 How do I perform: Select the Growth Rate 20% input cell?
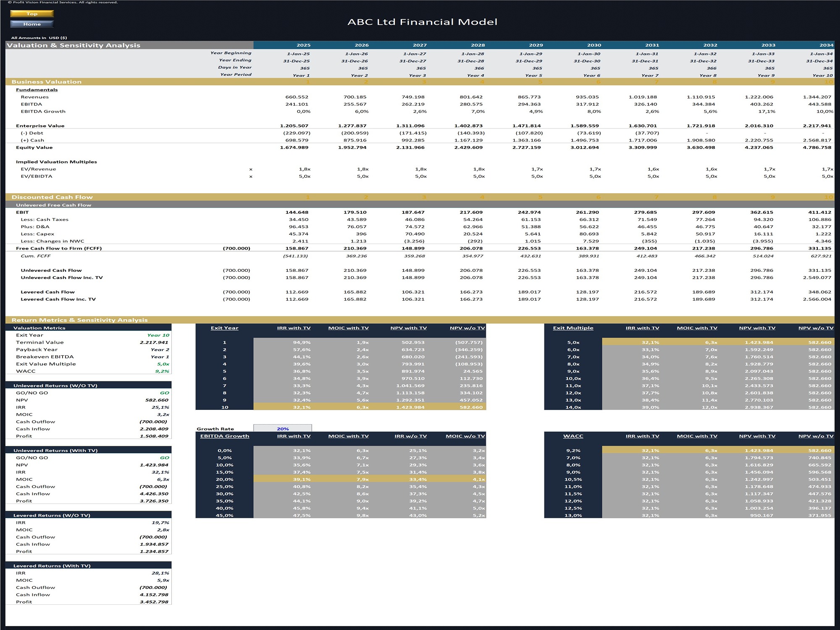283,428
